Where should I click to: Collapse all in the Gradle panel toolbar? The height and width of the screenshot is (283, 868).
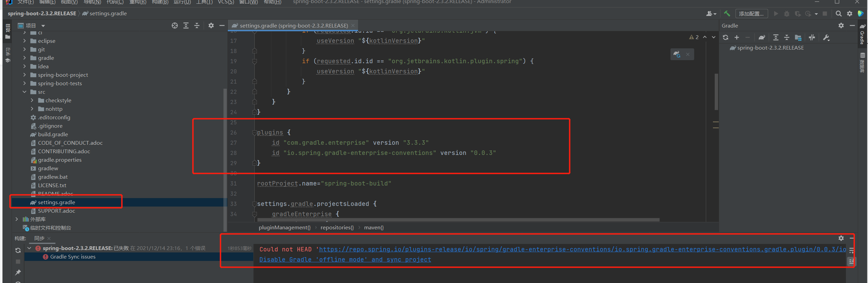787,37
